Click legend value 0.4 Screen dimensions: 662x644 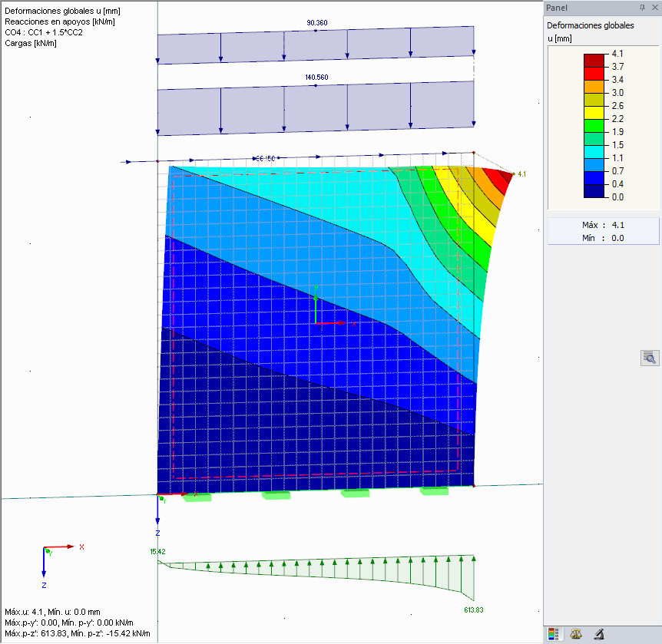[617, 184]
